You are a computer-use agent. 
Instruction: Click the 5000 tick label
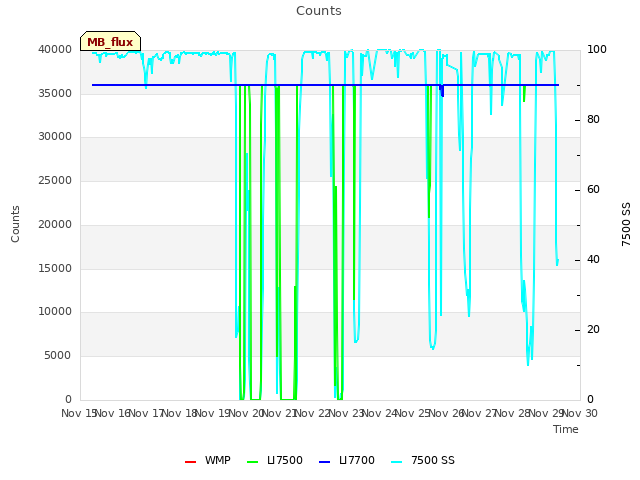58,356
